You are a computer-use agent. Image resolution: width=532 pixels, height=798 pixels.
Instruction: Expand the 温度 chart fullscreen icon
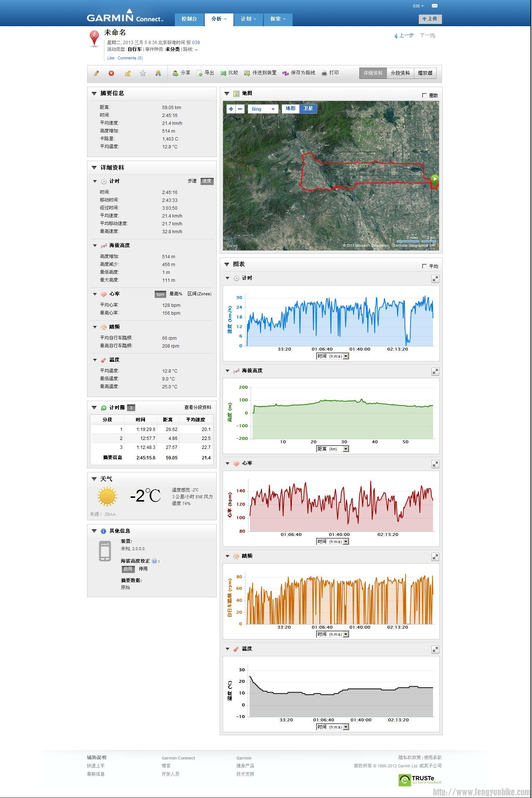coord(435,650)
